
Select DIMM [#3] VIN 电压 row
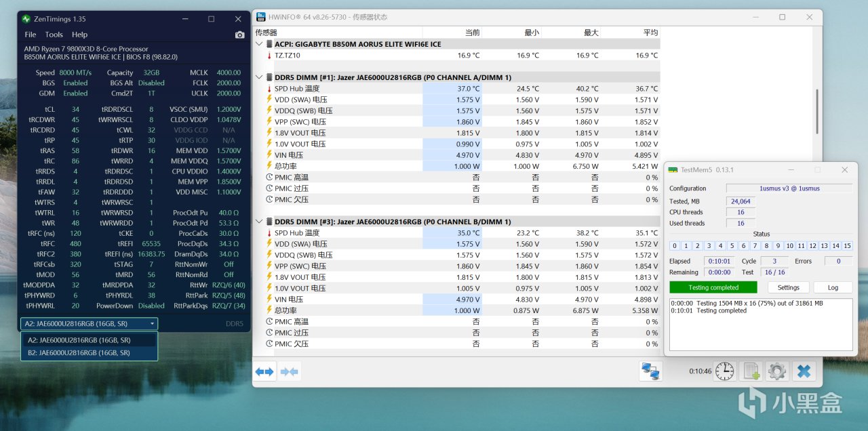(x=457, y=300)
